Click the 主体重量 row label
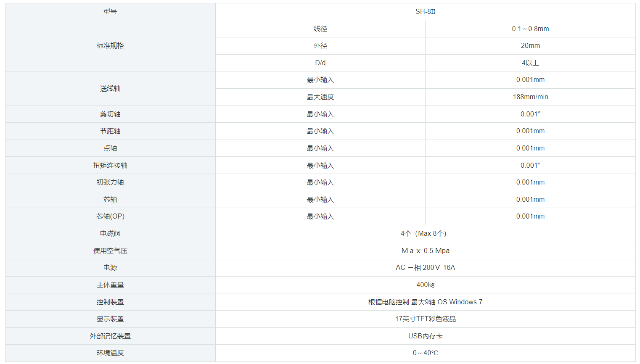The width and height of the screenshot is (640, 364). click(x=110, y=285)
